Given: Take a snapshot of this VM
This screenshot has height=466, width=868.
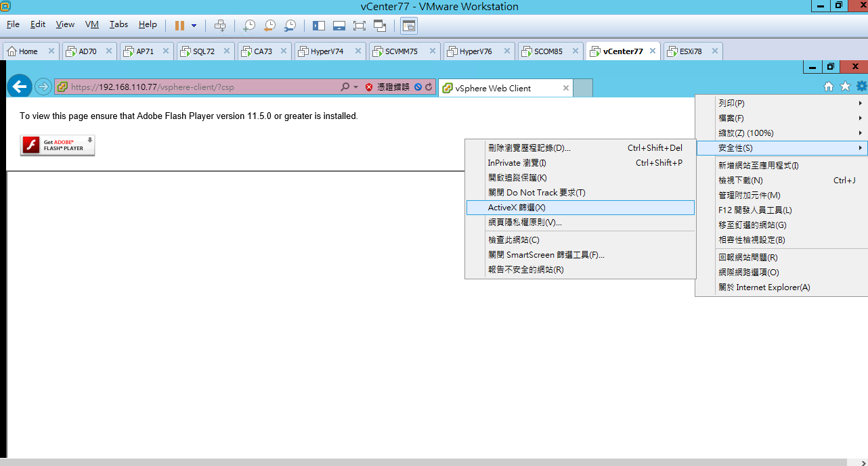Looking at the screenshot, I should click(248, 26).
